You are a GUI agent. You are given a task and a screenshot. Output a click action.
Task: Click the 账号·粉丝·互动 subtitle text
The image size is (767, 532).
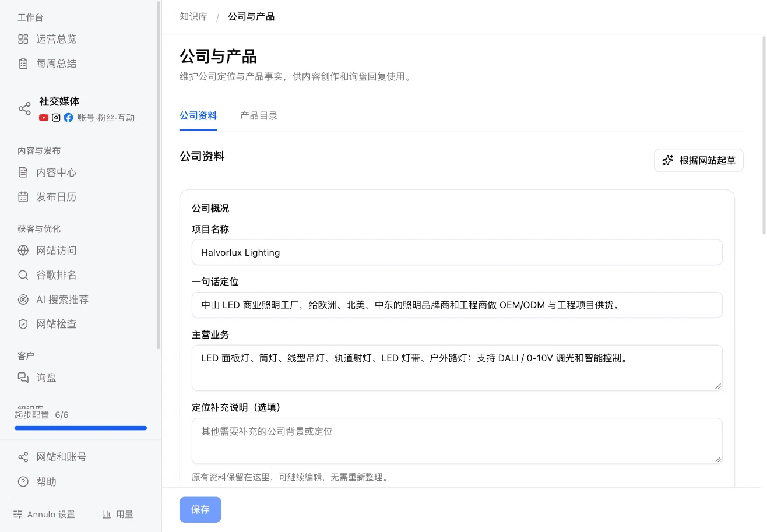coord(106,118)
